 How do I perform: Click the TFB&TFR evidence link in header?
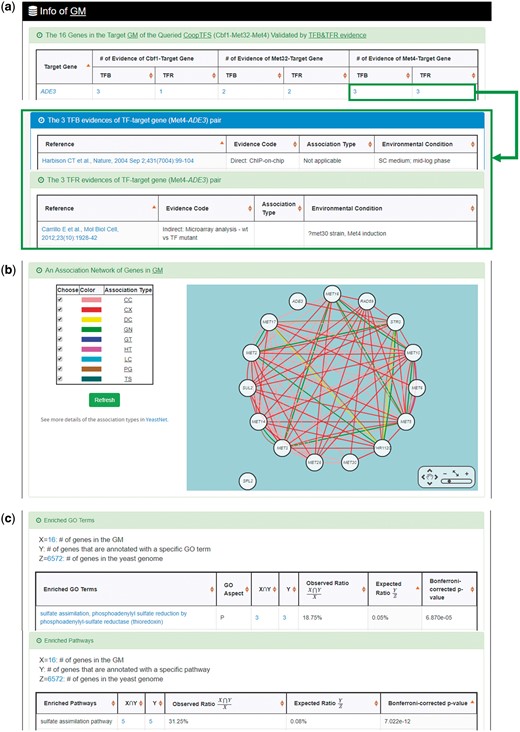coord(337,35)
